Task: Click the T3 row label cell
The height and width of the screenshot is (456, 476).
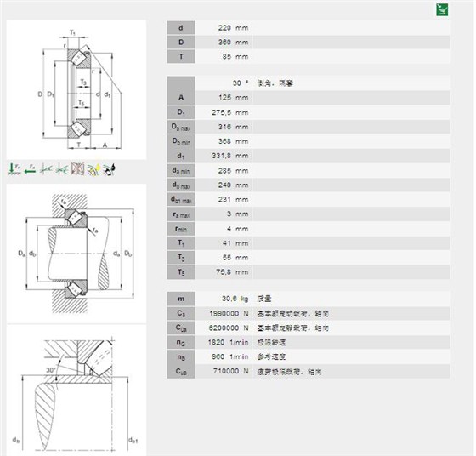Action: [x=181, y=258]
